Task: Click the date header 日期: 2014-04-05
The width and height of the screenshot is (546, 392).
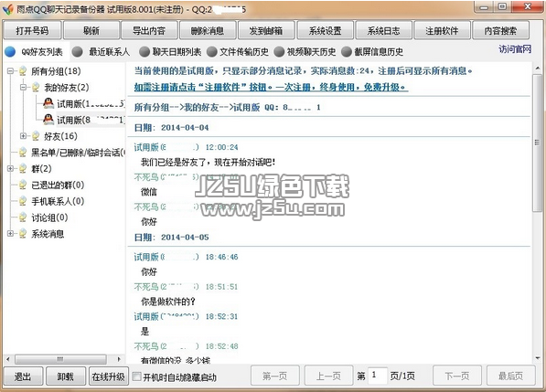Action: pos(171,238)
